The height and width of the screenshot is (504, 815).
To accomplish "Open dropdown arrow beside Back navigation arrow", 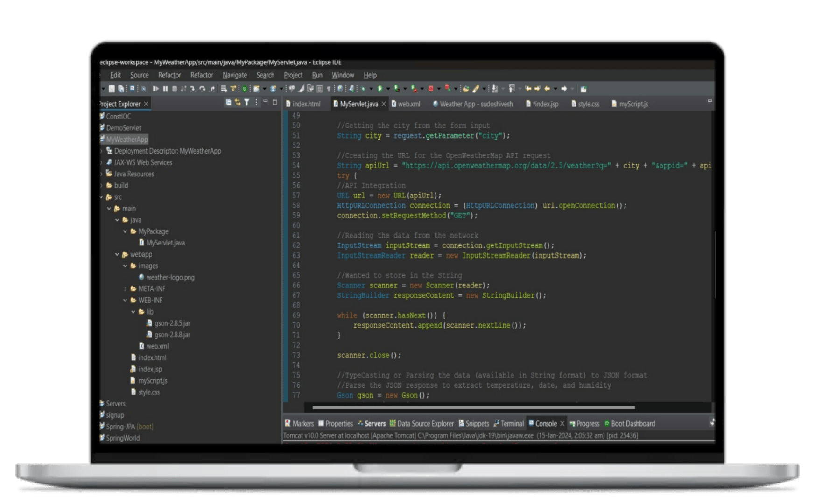I will [x=555, y=89].
